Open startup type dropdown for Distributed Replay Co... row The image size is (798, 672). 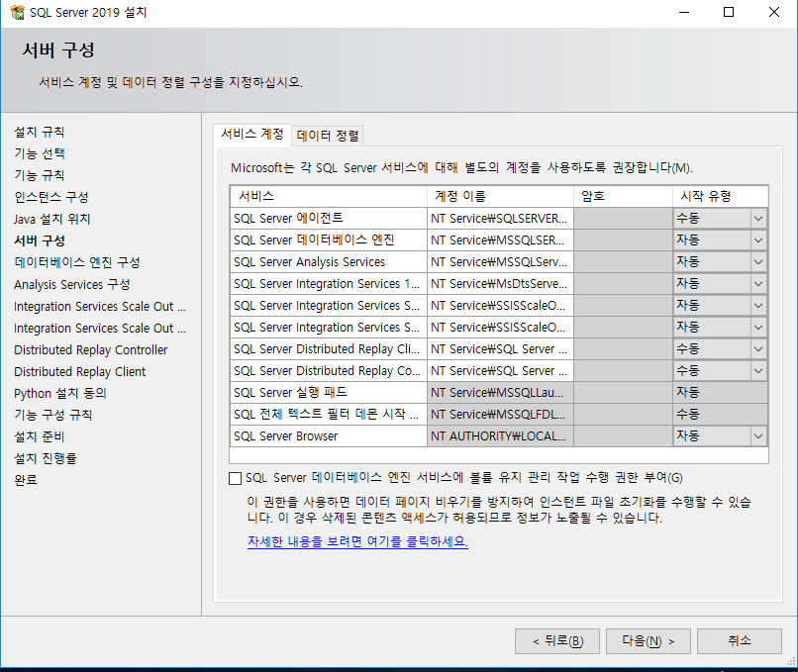pos(758,371)
